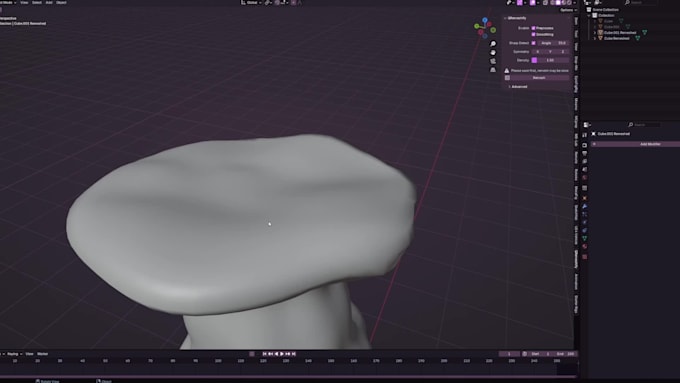680x383 pixels.
Task: Expand Cube Remeshed in outliner
Action: coord(595,38)
